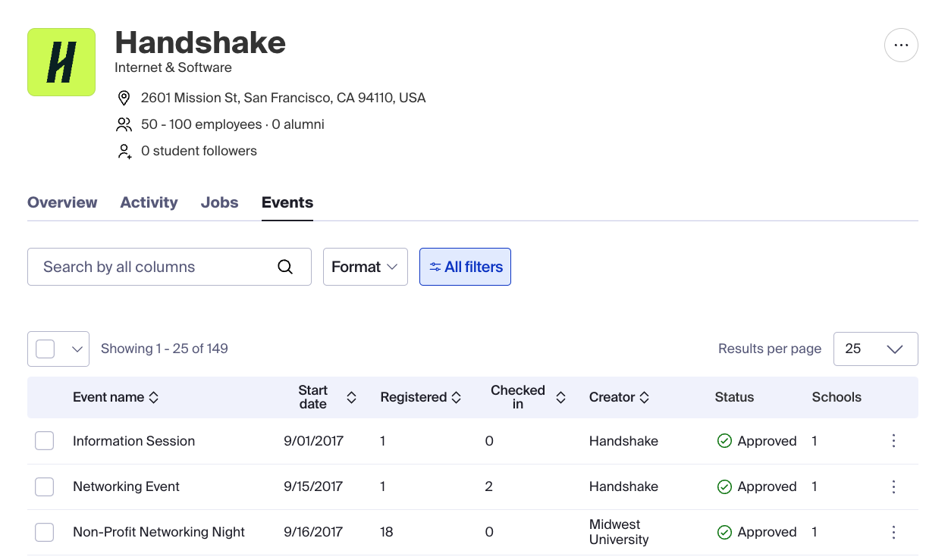
Task: Click the magnifying glass search icon
Action: click(x=285, y=267)
